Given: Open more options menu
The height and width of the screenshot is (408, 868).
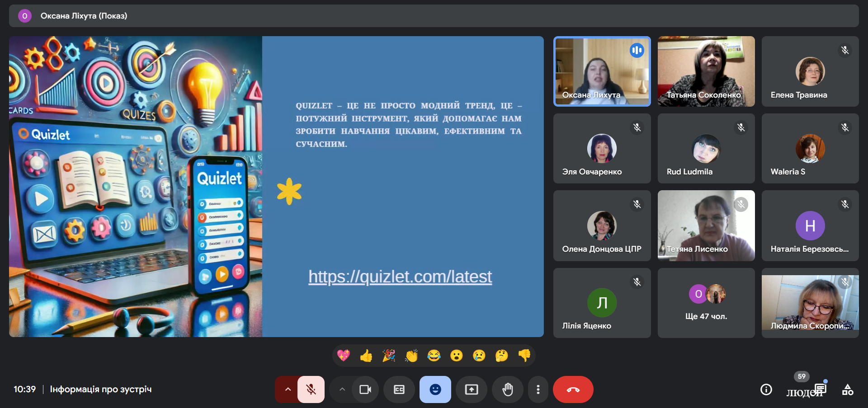Looking at the screenshot, I should click(x=538, y=389).
